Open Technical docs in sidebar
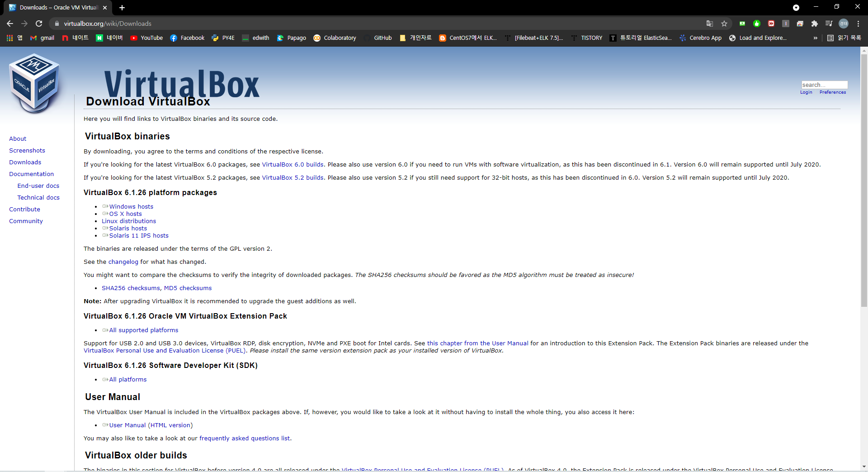The height and width of the screenshot is (472, 868). coord(38,198)
